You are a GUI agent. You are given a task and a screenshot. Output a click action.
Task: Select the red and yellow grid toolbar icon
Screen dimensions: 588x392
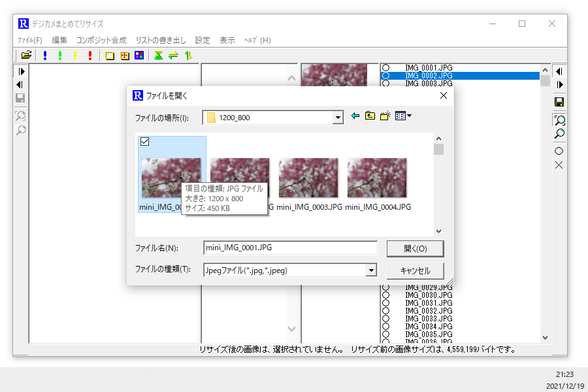click(x=125, y=56)
